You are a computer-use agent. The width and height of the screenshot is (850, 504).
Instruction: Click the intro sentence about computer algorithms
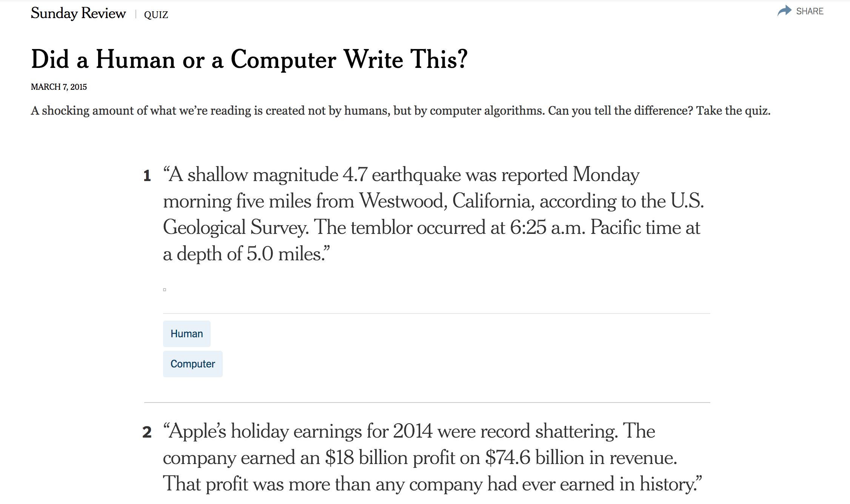coord(400,111)
